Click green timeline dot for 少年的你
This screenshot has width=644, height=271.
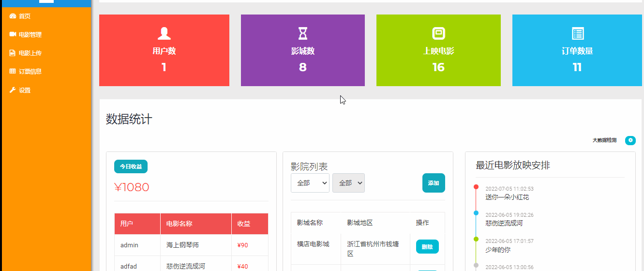476,239
